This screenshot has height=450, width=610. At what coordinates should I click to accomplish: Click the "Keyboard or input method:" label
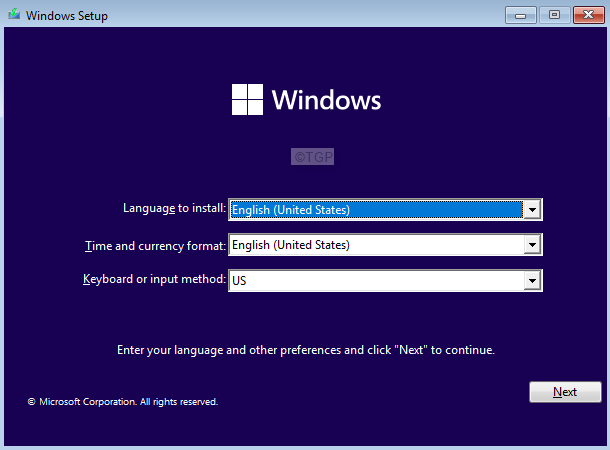point(154,279)
